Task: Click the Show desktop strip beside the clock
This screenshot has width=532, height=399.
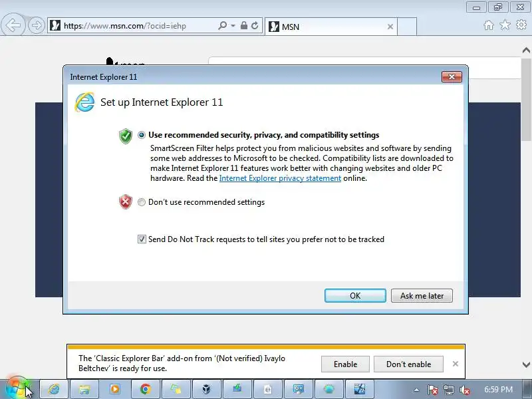Action: pos(528,389)
